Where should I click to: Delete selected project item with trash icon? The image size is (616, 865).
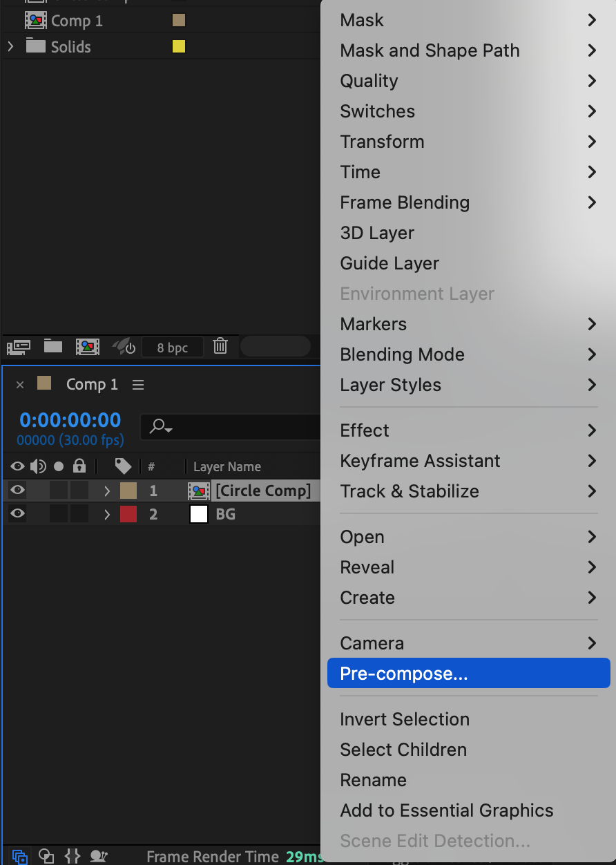(220, 347)
